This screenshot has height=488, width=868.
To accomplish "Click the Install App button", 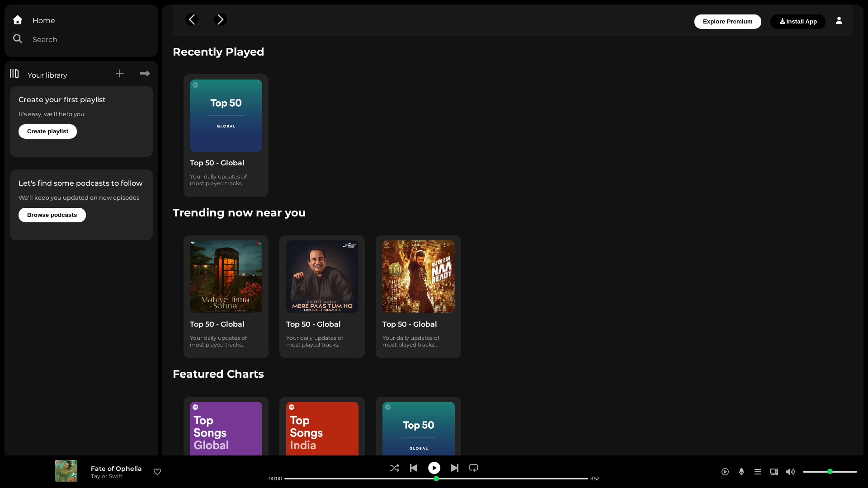I will [797, 22].
